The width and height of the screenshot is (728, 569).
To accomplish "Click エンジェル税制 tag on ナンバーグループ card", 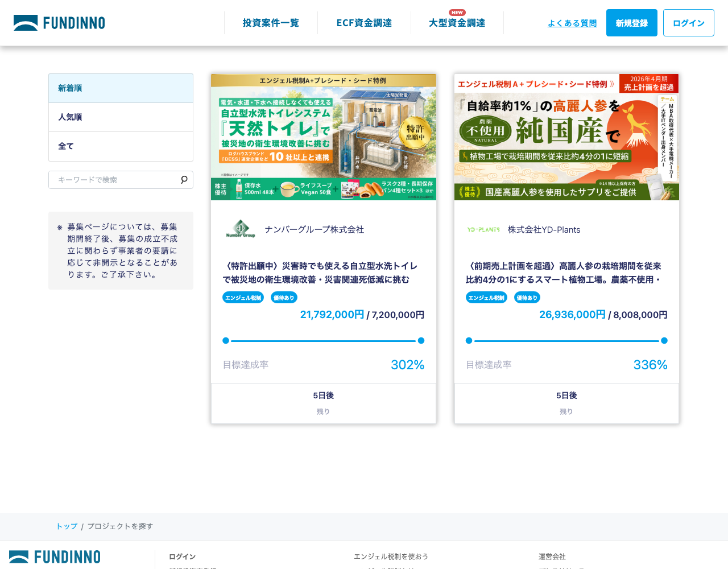I will (x=243, y=298).
